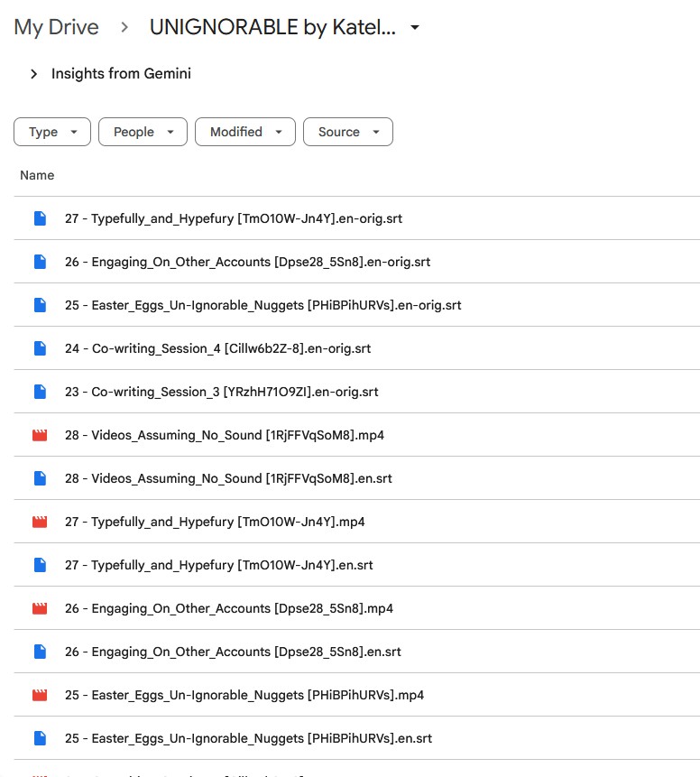Go to My Drive in breadcrumb
Image resolution: width=700 pixels, height=777 pixels.
pyautogui.click(x=56, y=27)
